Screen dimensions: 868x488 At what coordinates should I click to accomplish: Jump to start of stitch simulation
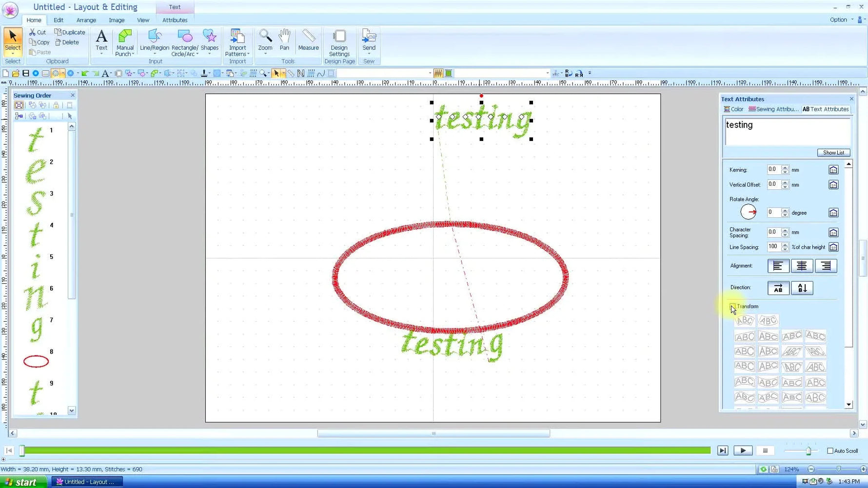(x=9, y=450)
